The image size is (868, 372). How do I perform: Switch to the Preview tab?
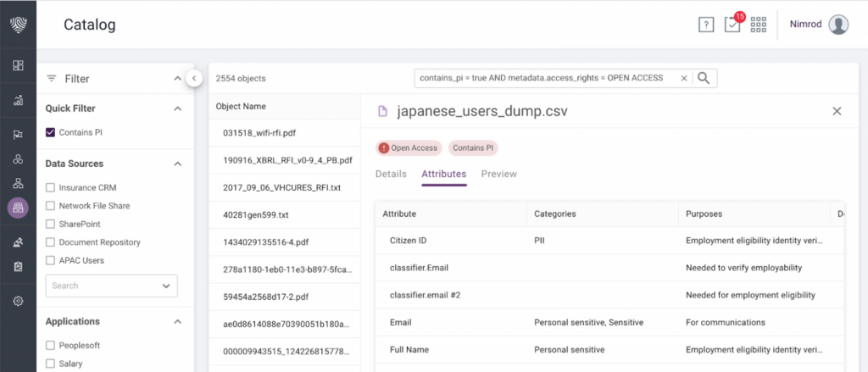pyautogui.click(x=498, y=174)
